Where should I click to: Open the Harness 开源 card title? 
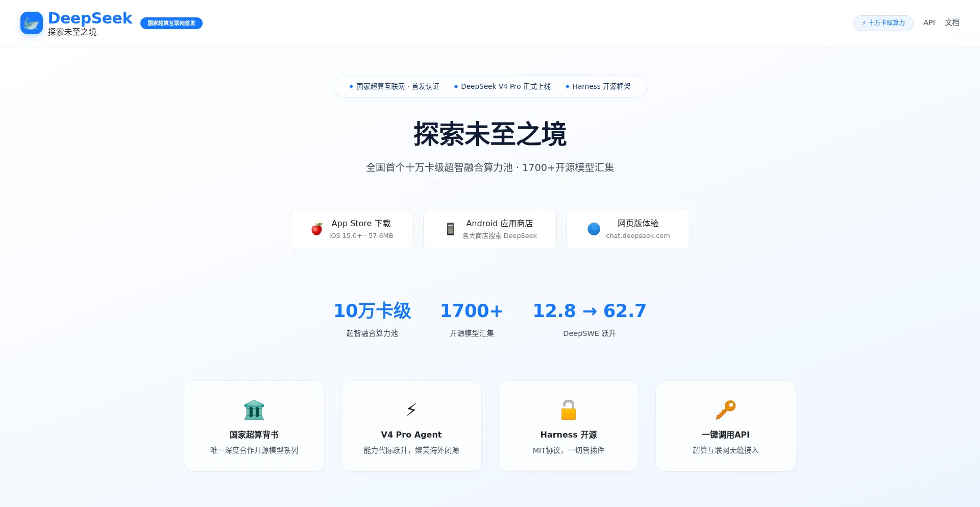click(x=569, y=434)
